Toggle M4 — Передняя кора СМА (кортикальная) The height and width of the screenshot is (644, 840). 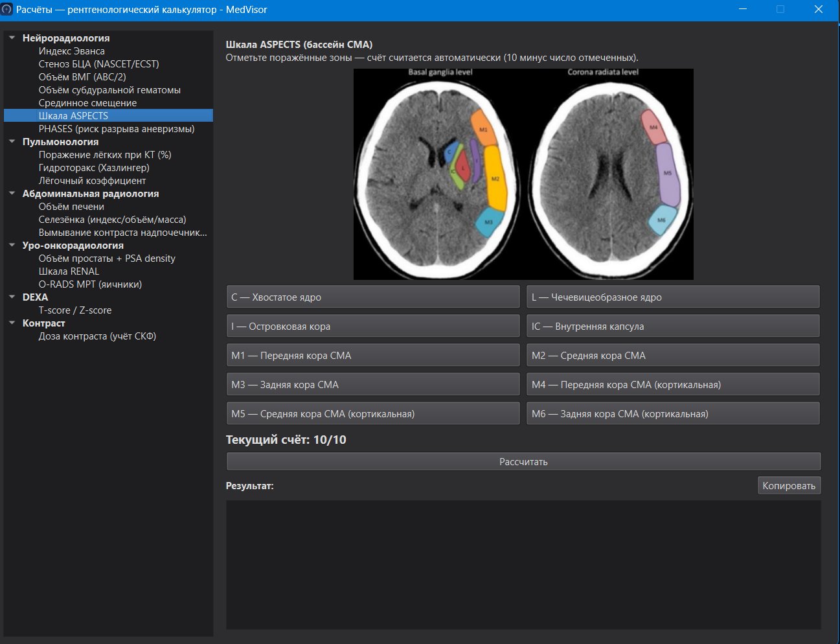673,384
